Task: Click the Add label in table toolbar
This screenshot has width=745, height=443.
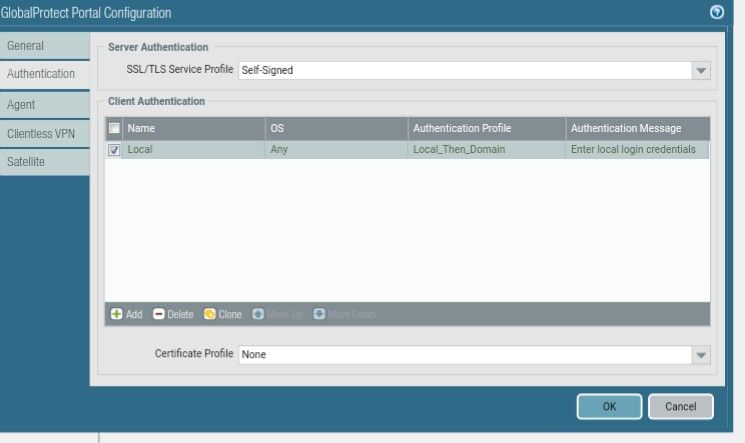Action: [134, 314]
